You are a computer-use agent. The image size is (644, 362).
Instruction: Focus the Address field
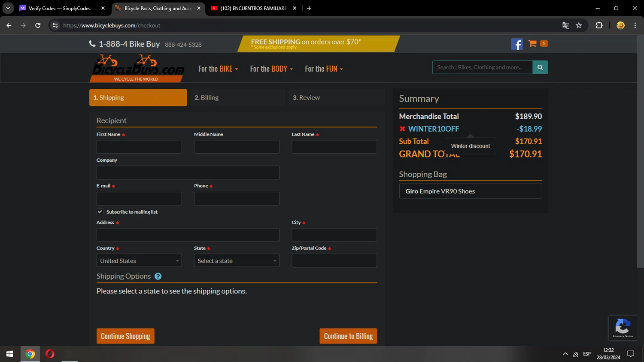pyautogui.click(x=188, y=235)
